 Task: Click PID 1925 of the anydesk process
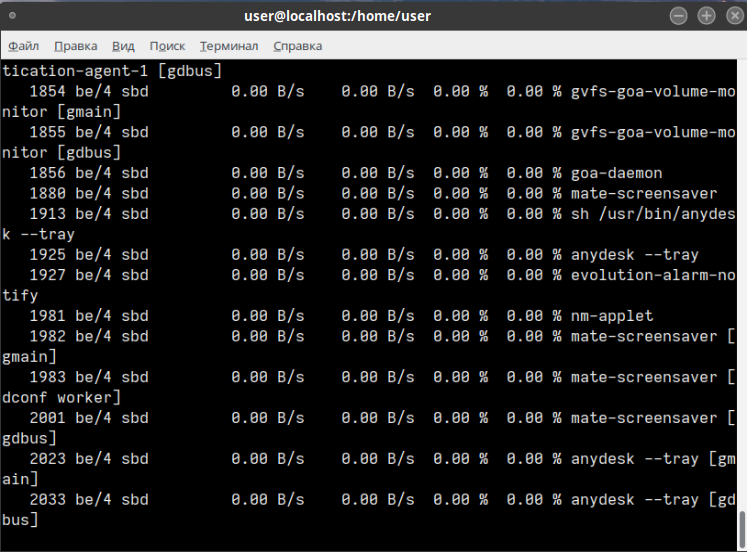pyautogui.click(x=47, y=255)
